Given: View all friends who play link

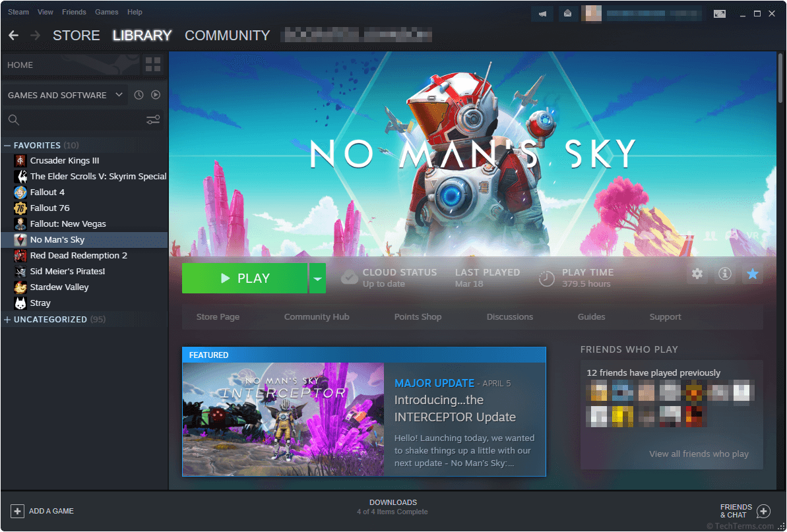Looking at the screenshot, I should 699,454.
